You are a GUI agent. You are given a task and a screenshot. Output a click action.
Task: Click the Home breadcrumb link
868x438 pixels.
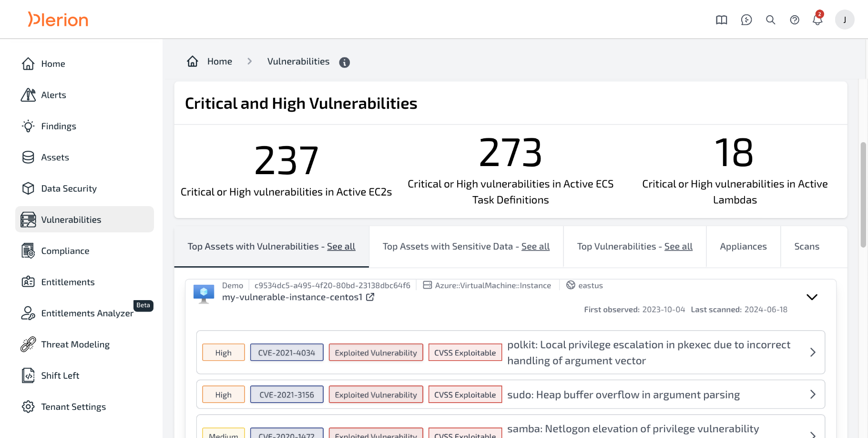tap(220, 62)
